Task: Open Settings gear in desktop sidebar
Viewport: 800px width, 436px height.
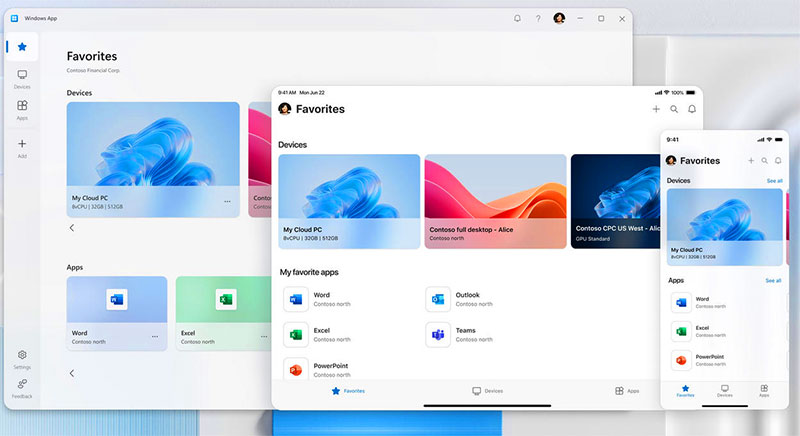Action: click(x=22, y=359)
